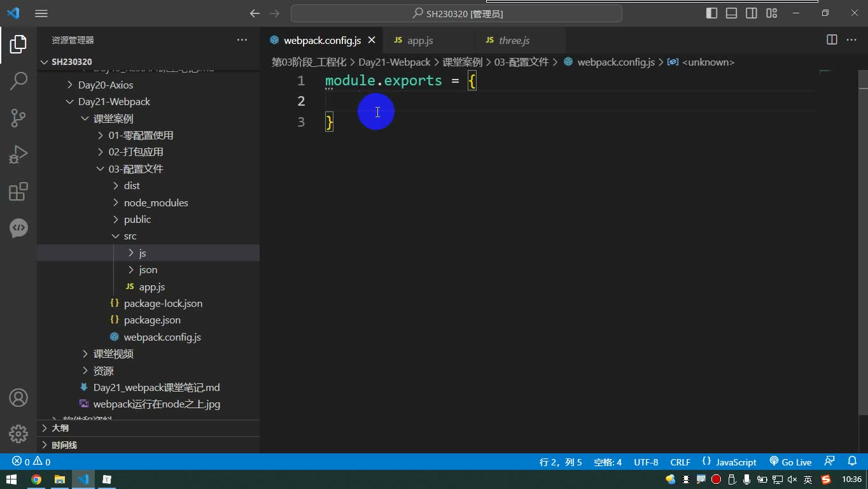Click the UTF-8 encoding indicator
Image resolution: width=868 pixels, height=489 pixels.
point(646,462)
